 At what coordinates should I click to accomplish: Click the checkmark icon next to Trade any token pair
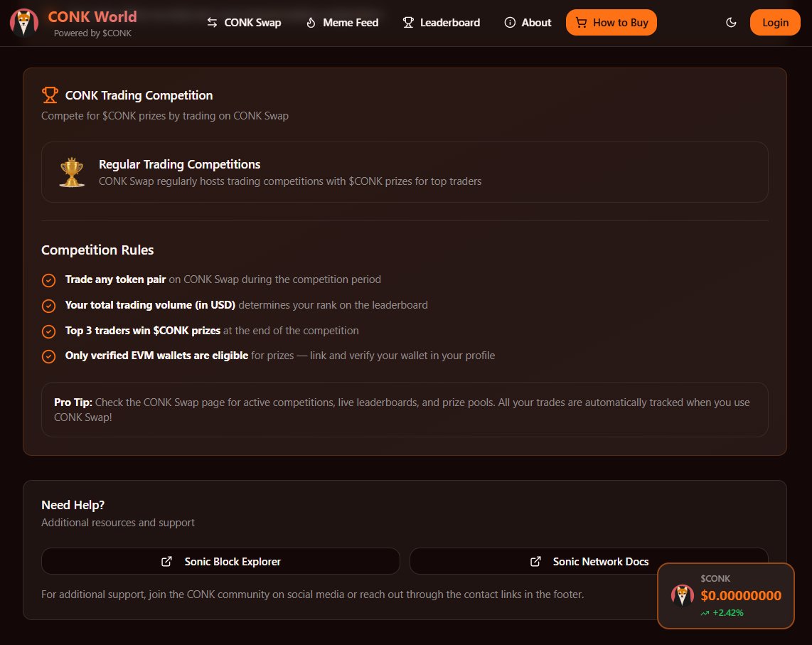(48, 280)
